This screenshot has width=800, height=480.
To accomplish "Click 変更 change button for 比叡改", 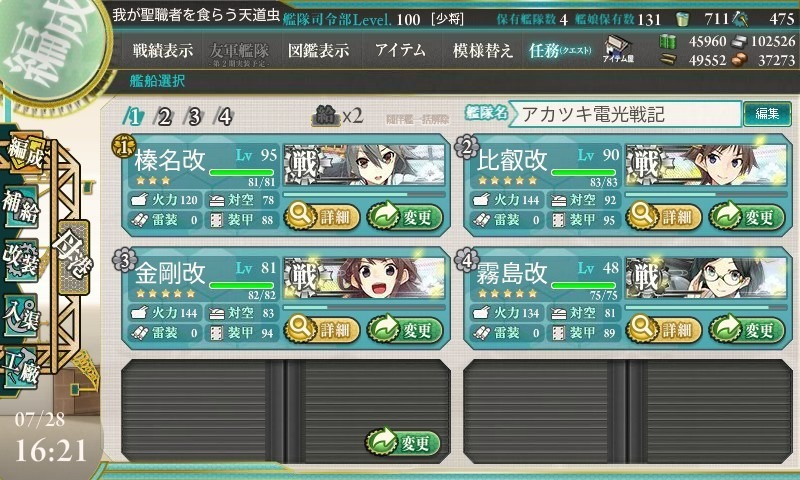I will tap(746, 217).
